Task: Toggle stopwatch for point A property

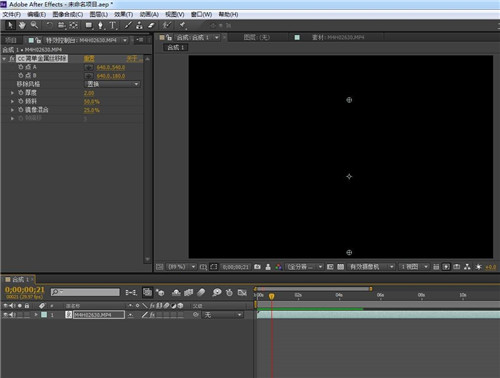Action: (21, 67)
